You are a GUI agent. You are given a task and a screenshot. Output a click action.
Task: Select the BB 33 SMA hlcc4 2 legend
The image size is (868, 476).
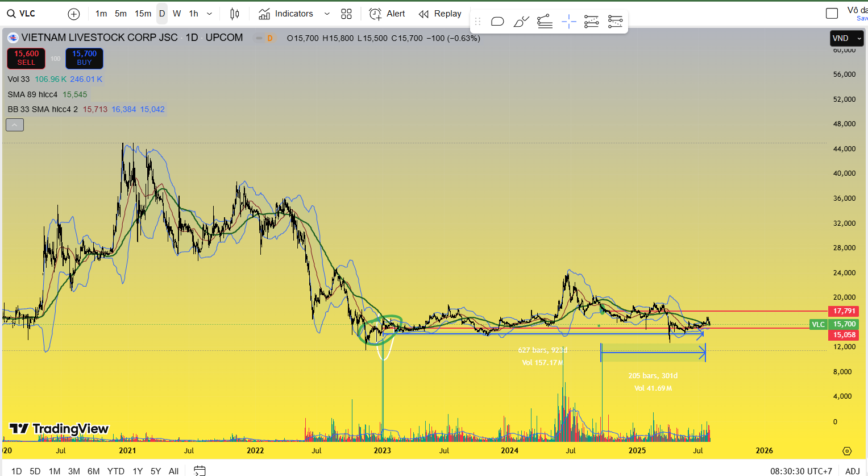43,109
